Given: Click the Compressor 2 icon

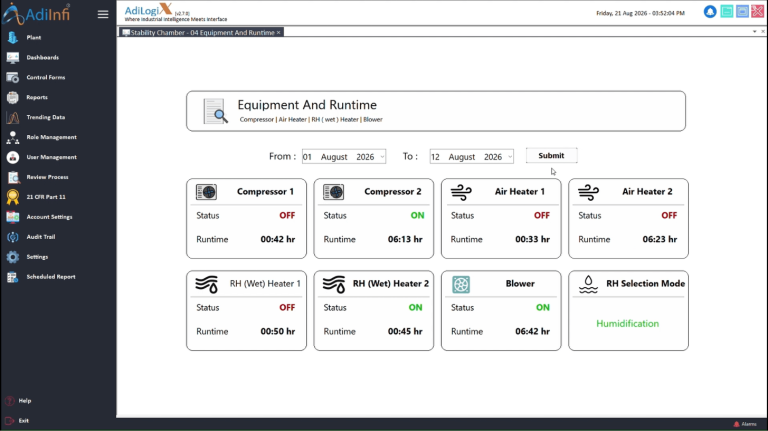Looking at the screenshot, I should (334, 192).
